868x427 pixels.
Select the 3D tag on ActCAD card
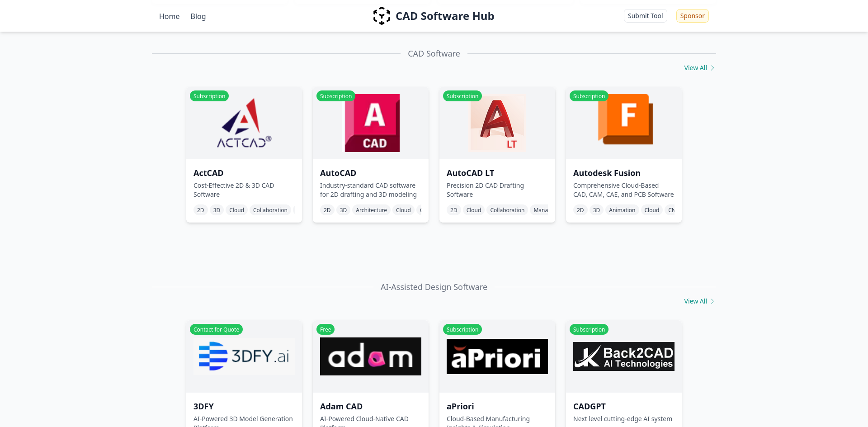(x=217, y=210)
